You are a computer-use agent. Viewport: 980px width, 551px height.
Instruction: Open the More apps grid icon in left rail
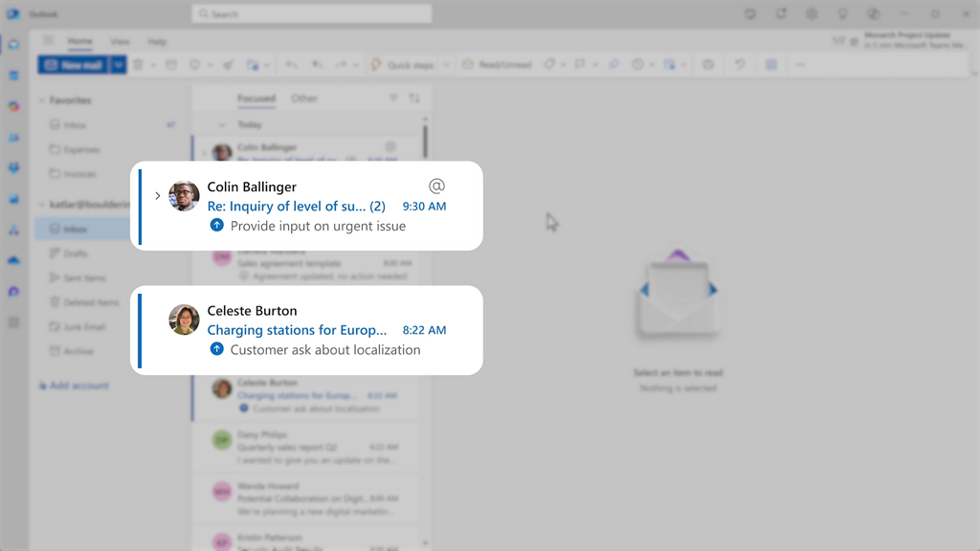click(x=13, y=322)
